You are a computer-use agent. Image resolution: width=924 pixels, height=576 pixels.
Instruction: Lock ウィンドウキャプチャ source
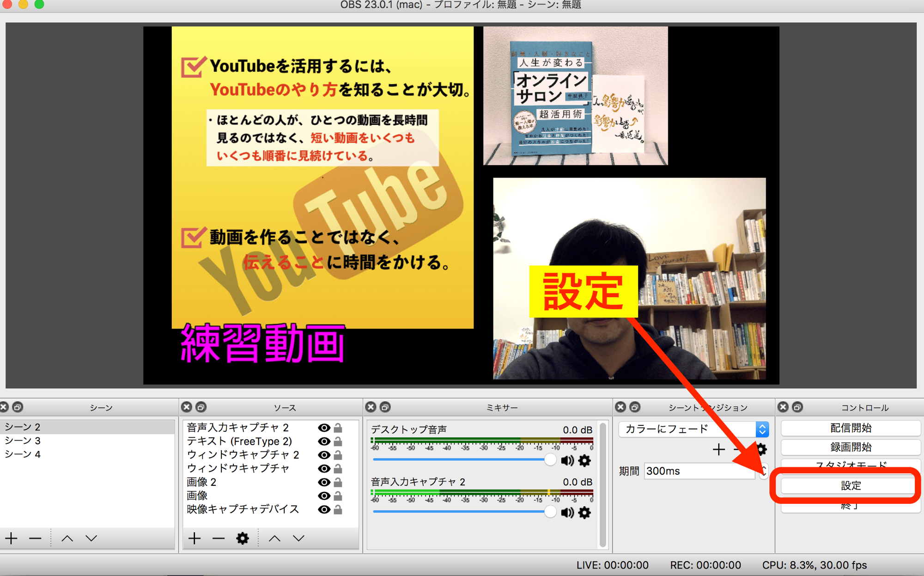pos(338,468)
